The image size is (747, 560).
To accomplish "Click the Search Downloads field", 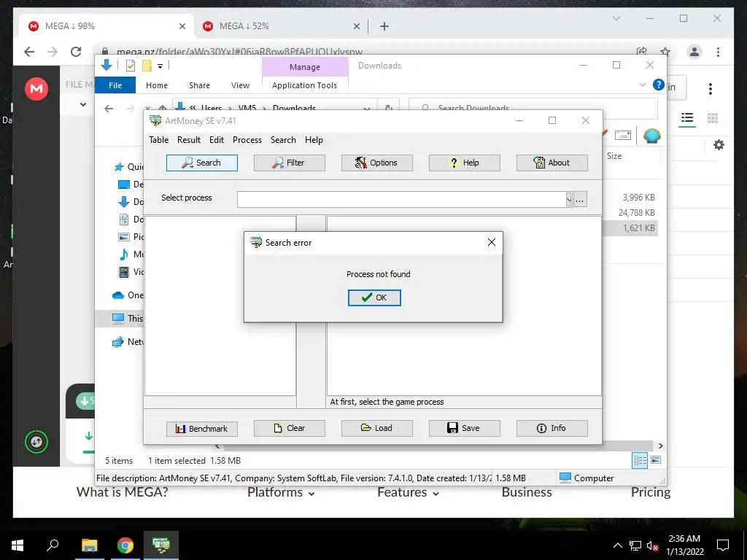I will pos(533,109).
